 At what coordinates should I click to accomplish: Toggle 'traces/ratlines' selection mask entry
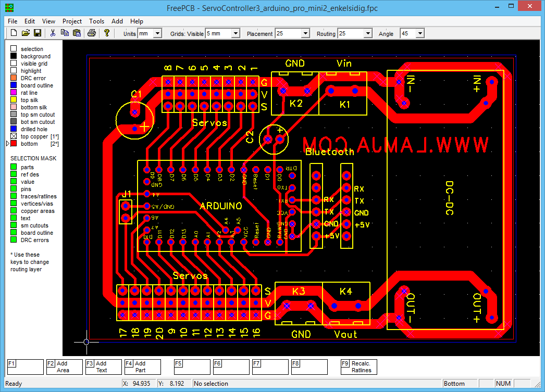point(13,196)
